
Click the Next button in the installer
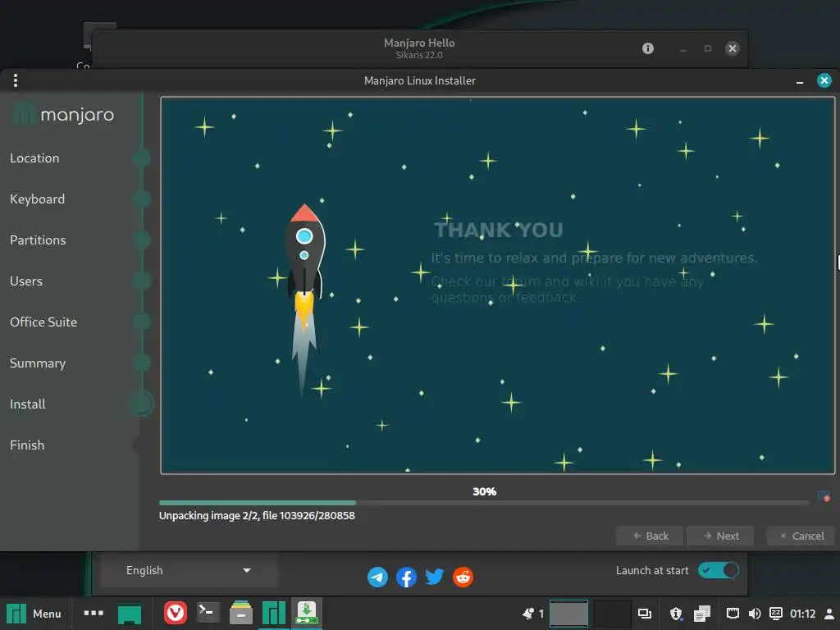click(720, 536)
